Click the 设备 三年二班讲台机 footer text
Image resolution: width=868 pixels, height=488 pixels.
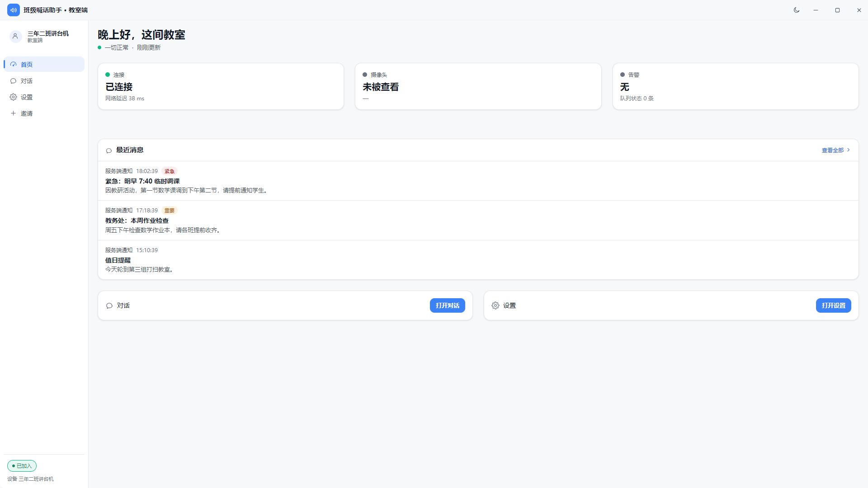[x=30, y=479]
